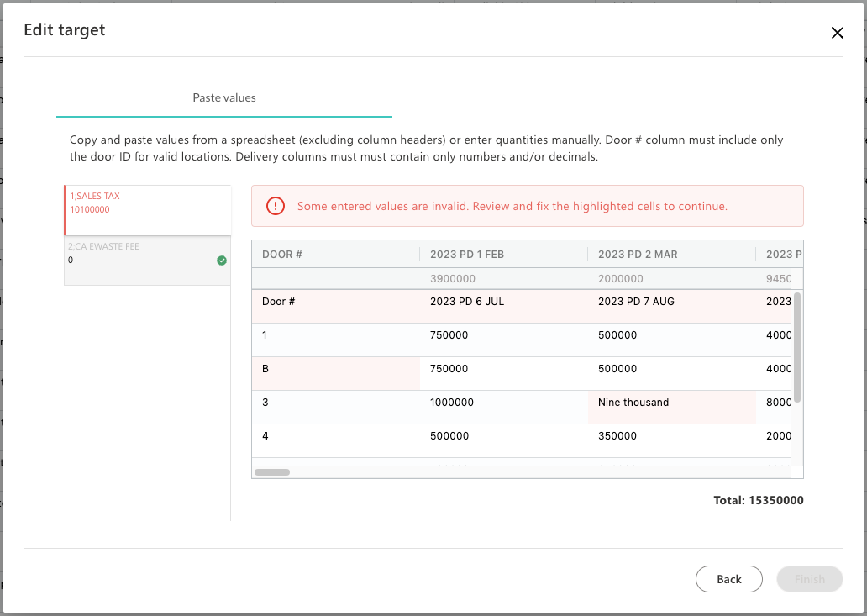Screen dimensions: 867x616
Task: Select the invalid 'Door #' cell
Action: [x=336, y=307]
